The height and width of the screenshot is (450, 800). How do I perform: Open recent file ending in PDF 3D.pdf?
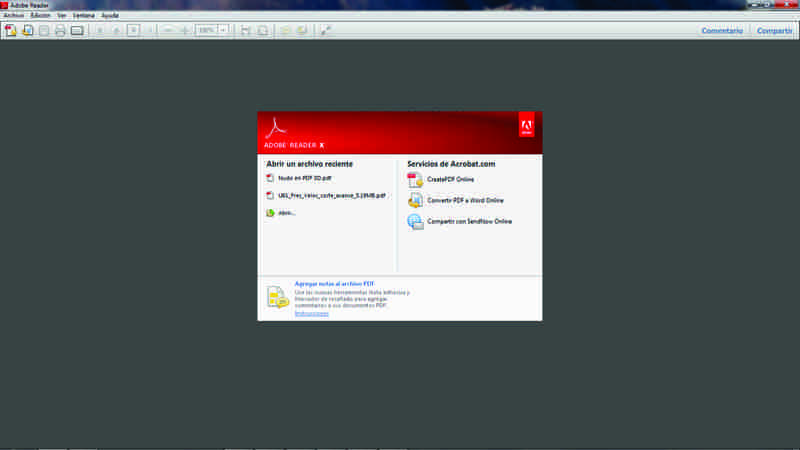coord(305,178)
